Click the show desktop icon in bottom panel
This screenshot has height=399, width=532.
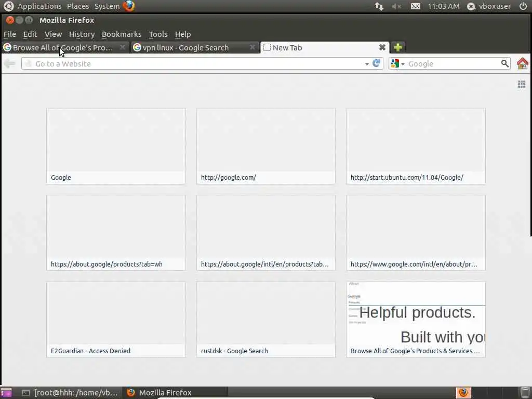(6, 393)
